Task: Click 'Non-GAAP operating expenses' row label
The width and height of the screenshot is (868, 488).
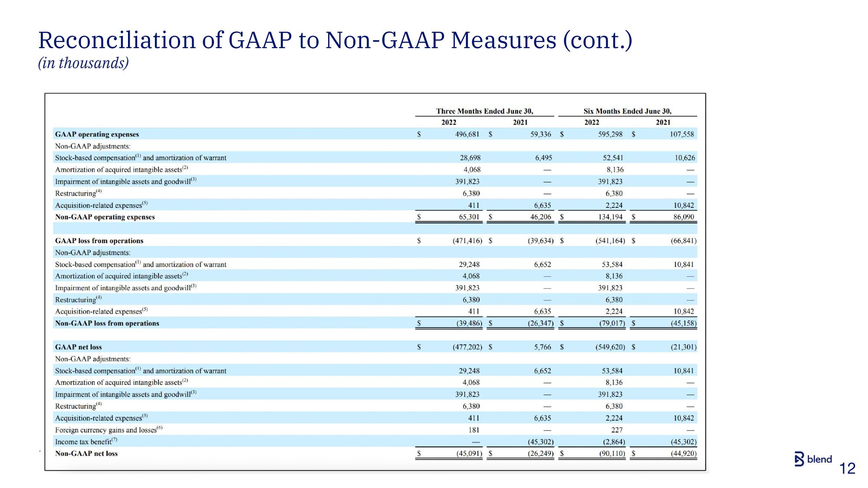Action: tap(105, 217)
